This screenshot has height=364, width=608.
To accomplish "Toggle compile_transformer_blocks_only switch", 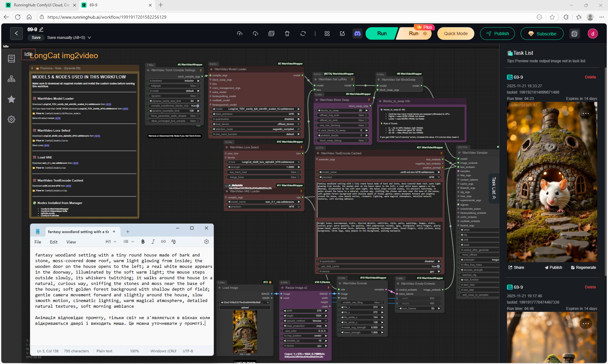I will (198, 106).
